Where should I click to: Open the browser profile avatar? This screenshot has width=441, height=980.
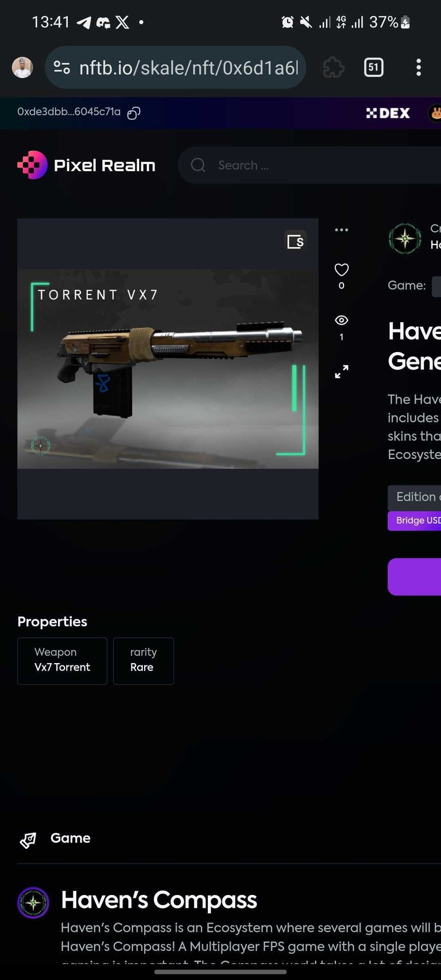click(22, 68)
